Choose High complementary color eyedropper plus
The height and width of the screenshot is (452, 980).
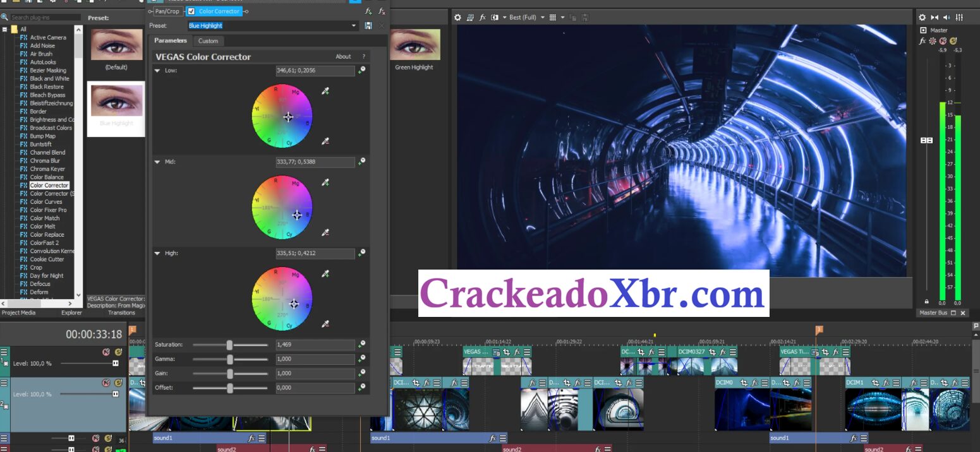click(x=325, y=274)
